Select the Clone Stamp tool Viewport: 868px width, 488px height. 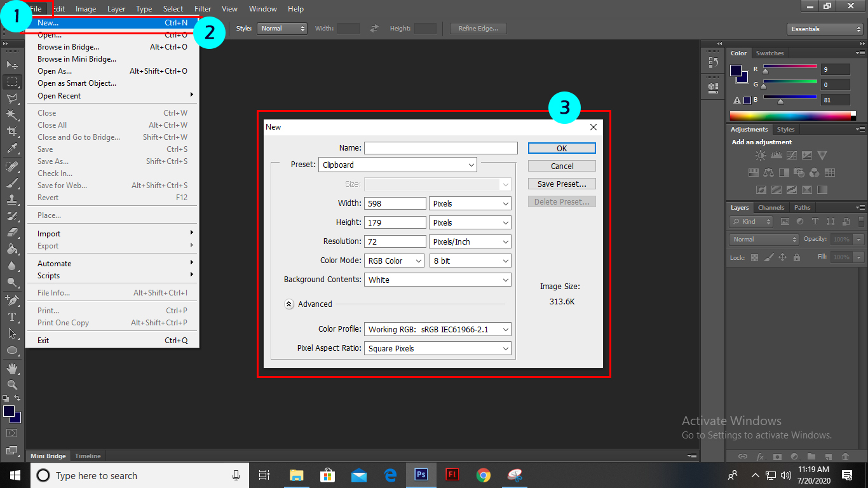pos(12,199)
